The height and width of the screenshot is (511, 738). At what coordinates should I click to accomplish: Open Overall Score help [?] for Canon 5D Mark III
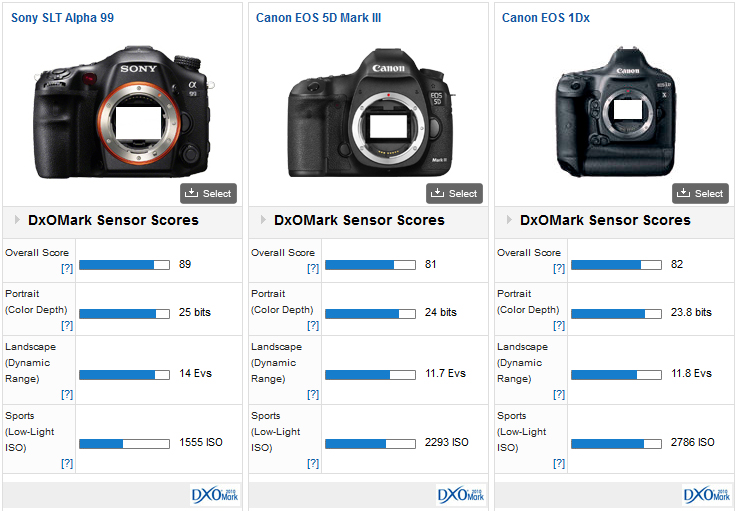pos(313,268)
